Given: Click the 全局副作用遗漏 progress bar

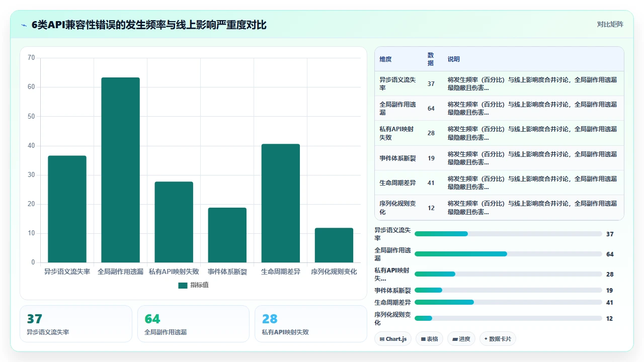Looking at the screenshot, I should pyautogui.click(x=508, y=254).
